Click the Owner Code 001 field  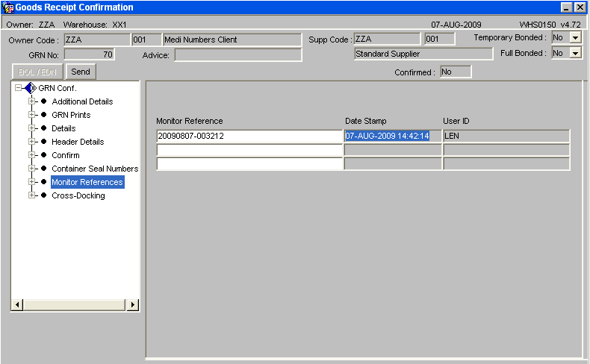[x=146, y=40]
